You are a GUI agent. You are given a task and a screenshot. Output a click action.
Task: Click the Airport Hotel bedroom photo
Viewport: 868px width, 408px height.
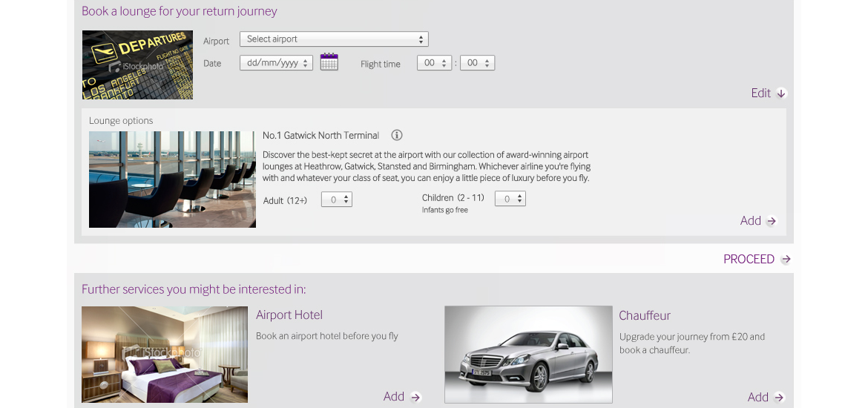[165, 355]
